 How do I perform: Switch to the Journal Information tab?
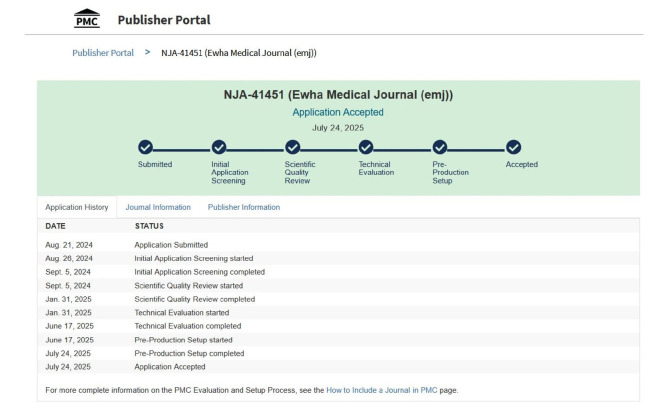(x=158, y=207)
